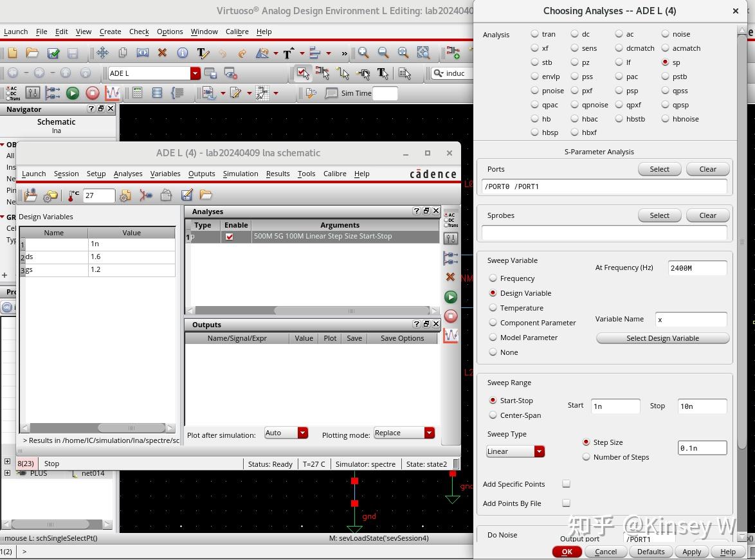Open the Simulation menu in ADE window
Image resolution: width=755 pixels, height=560 pixels.
click(241, 174)
